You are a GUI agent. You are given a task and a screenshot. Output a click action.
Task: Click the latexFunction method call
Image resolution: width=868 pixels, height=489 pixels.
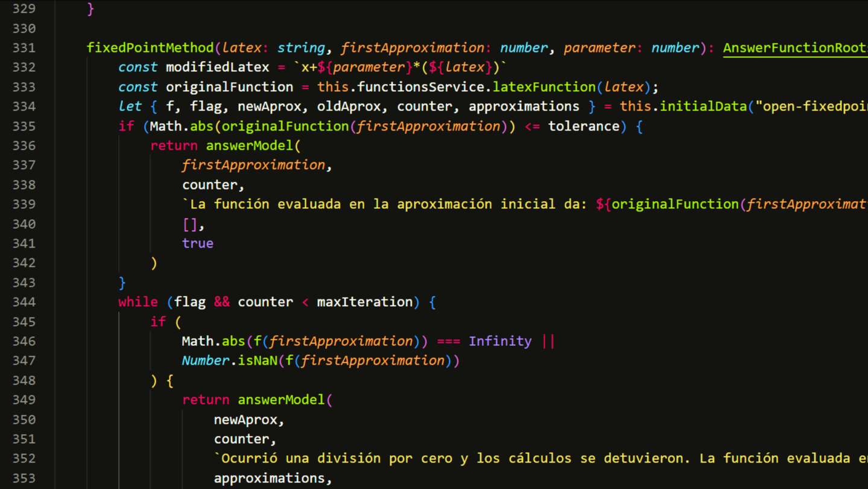544,87
